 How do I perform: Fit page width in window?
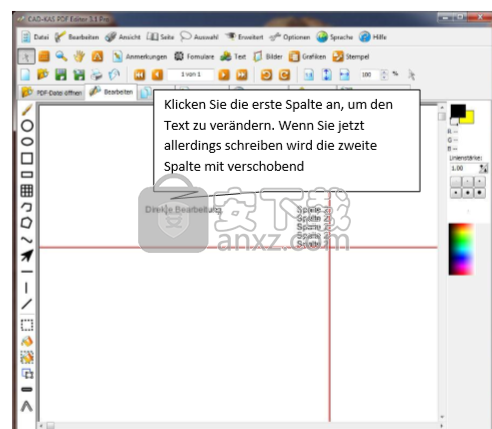344,75
